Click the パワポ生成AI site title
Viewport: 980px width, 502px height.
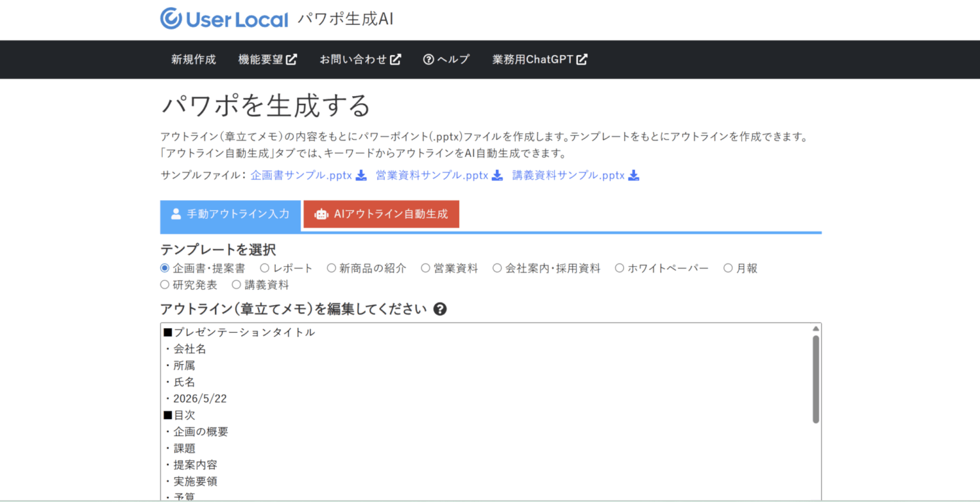[346, 19]
